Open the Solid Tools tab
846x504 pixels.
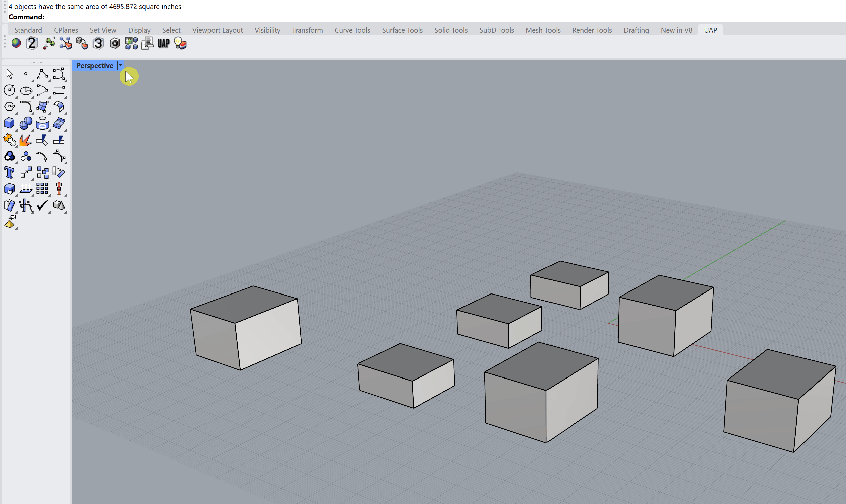click(x=451, y=30)
